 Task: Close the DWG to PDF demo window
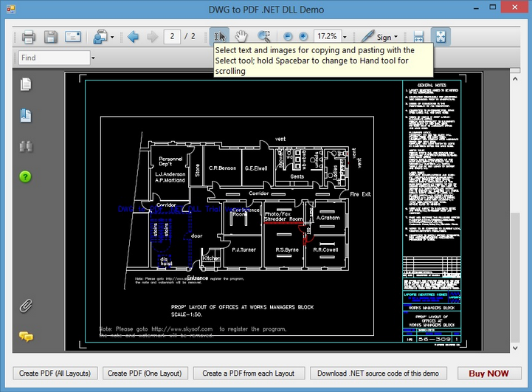[x=515, y=7]
